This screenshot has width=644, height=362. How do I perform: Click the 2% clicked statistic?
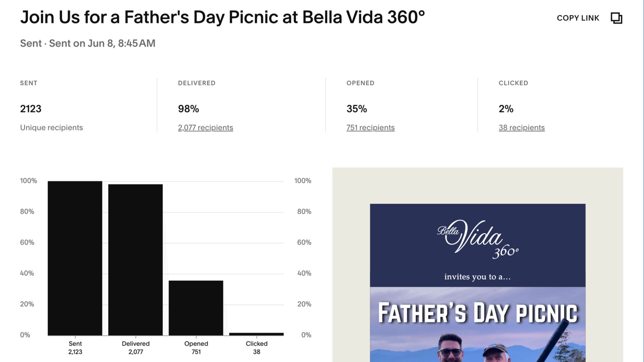coord(506,109)
